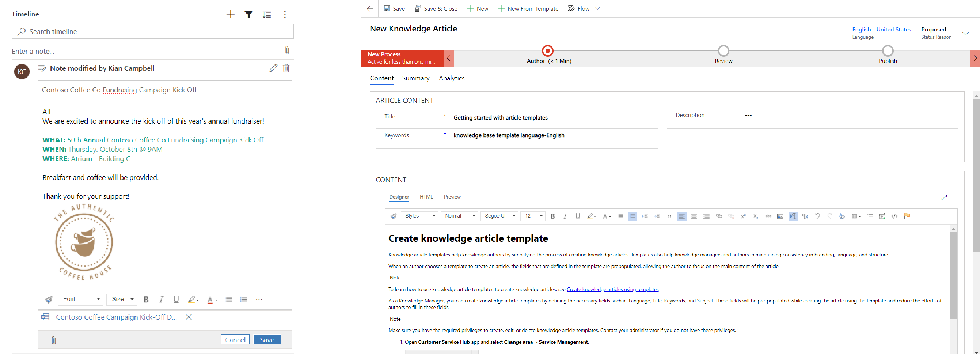
Task: Expand the content editor to full screen
Action: pyautogui.click(x=944, y=197)
